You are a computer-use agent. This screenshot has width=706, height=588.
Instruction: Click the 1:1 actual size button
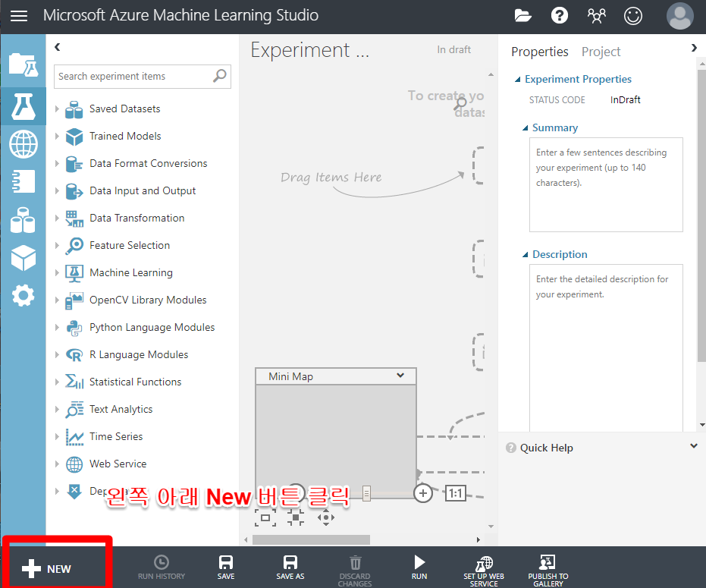455,493
